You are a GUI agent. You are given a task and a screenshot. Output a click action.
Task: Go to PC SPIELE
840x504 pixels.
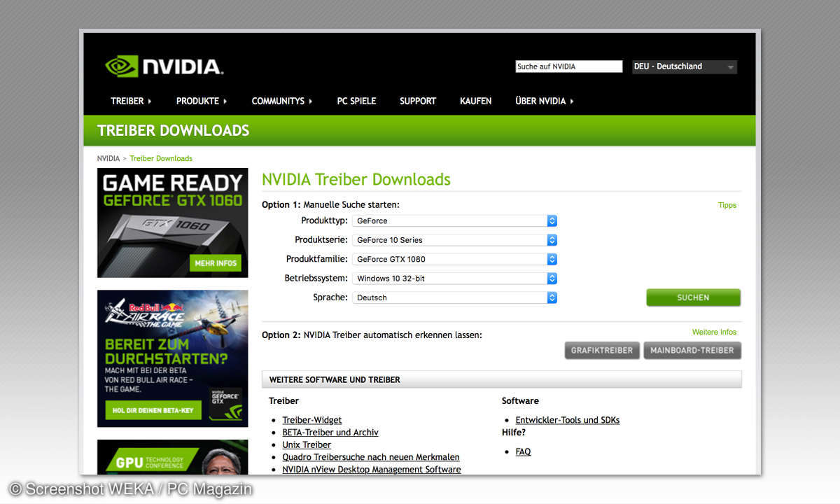point(356,101)
